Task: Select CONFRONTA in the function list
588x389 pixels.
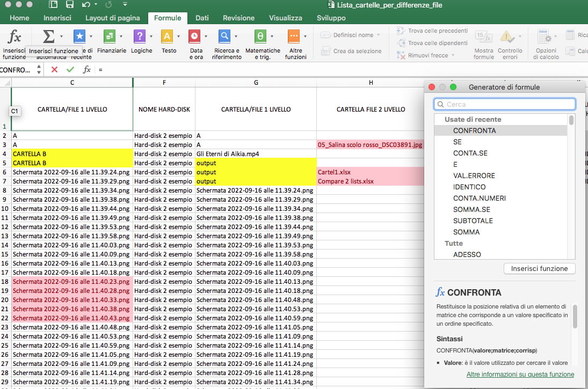Action: click(x=500, y=130)
